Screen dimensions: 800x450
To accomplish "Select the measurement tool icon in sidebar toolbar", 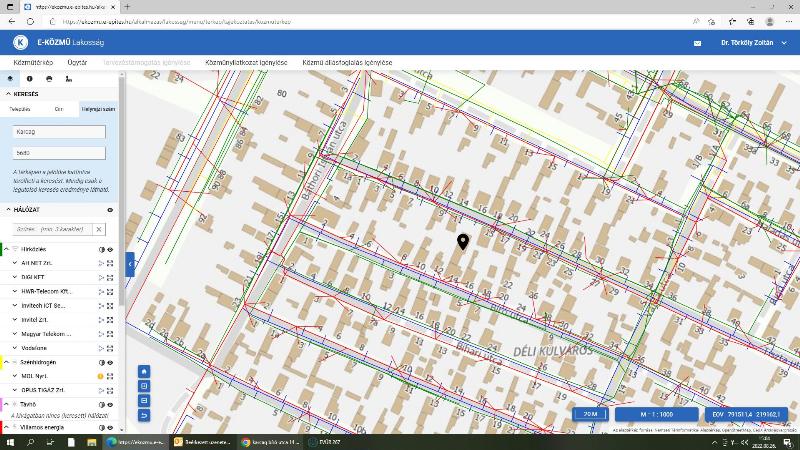I will click(x=69, y=79).
